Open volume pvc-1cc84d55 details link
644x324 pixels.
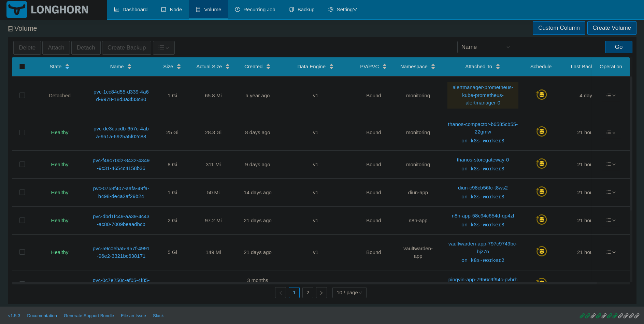click(121, 96)
